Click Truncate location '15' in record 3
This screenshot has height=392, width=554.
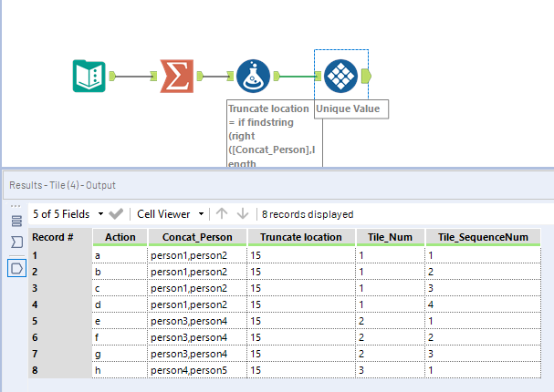(x=301, y=288)
